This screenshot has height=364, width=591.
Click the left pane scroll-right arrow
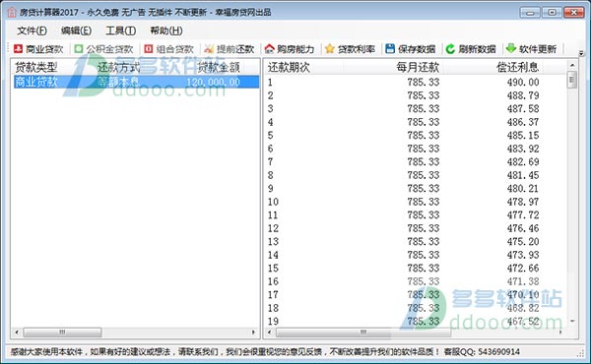coord(253,333)
